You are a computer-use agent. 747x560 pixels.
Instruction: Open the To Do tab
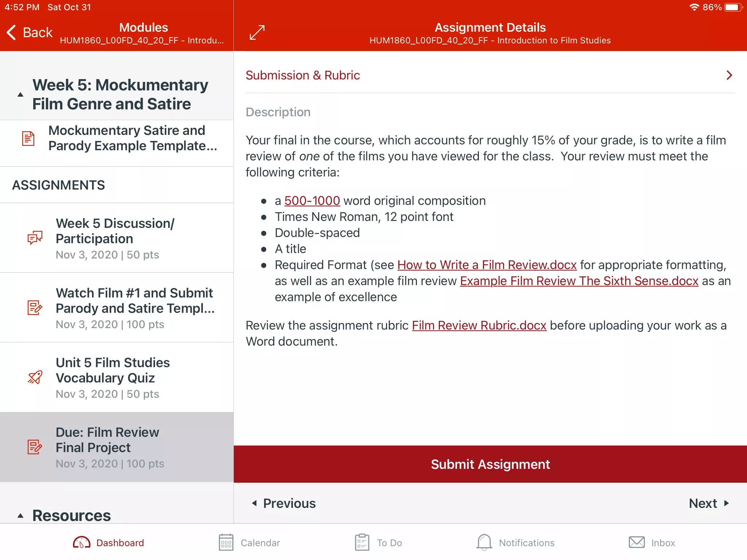[378, 542]
